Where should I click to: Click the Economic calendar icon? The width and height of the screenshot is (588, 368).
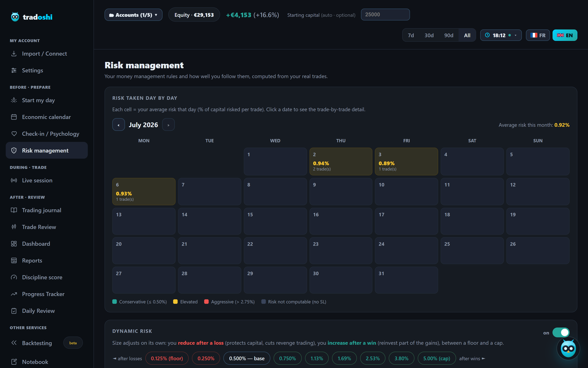14,117
